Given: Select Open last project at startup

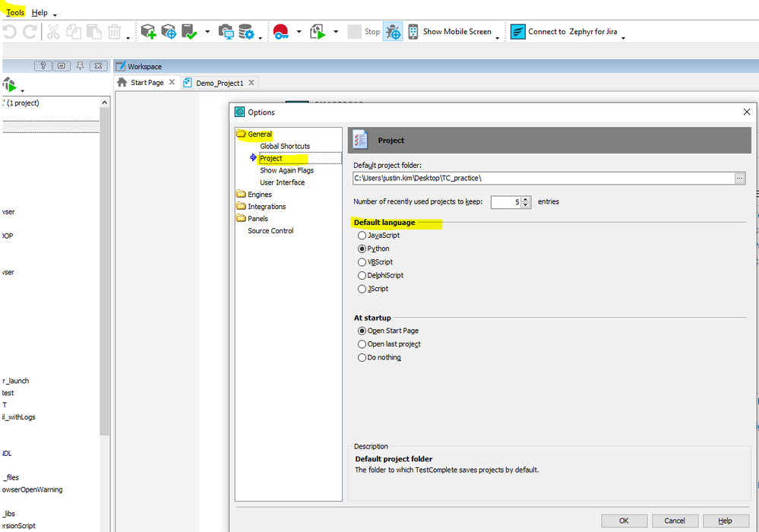Looking at the screenshot, I should (362, 344).
